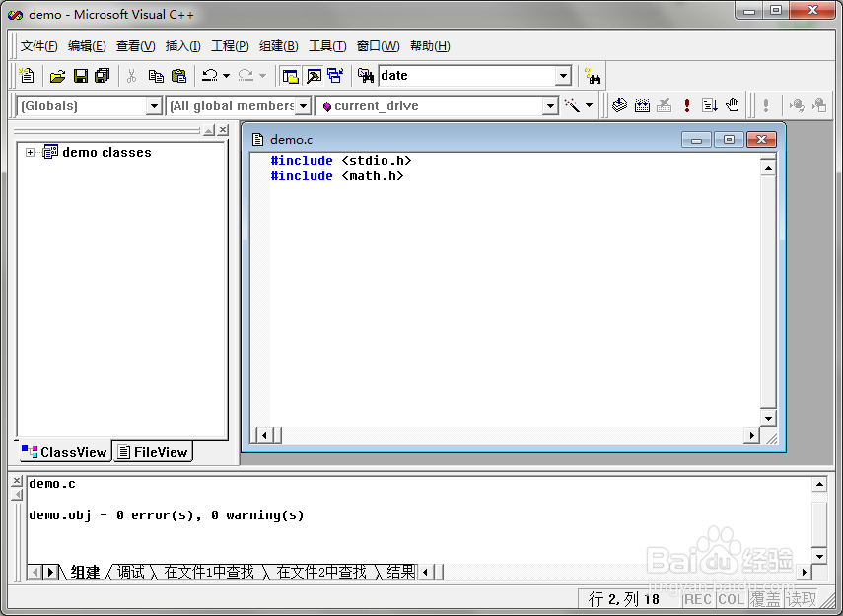
Task: Click the Search help binoculars icon
Action: point(593,76)
